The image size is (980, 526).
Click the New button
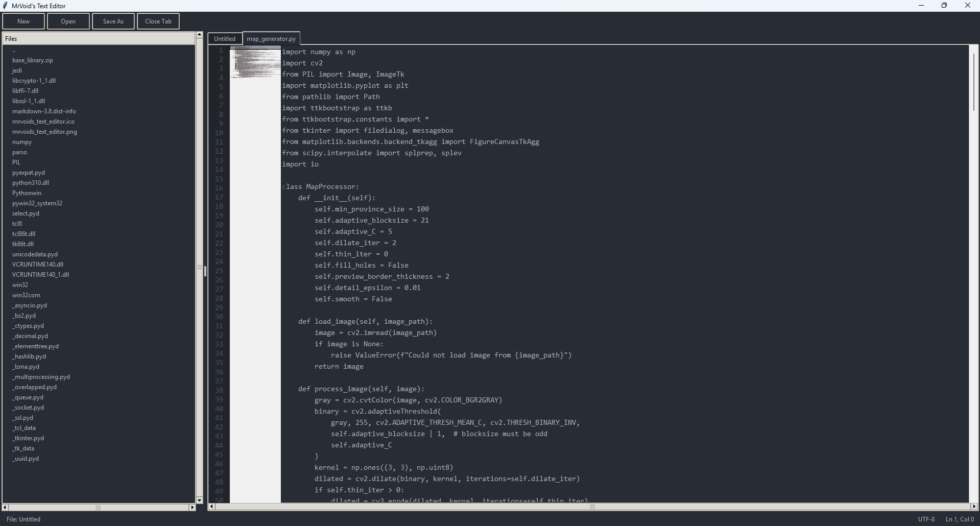point(23,21)
